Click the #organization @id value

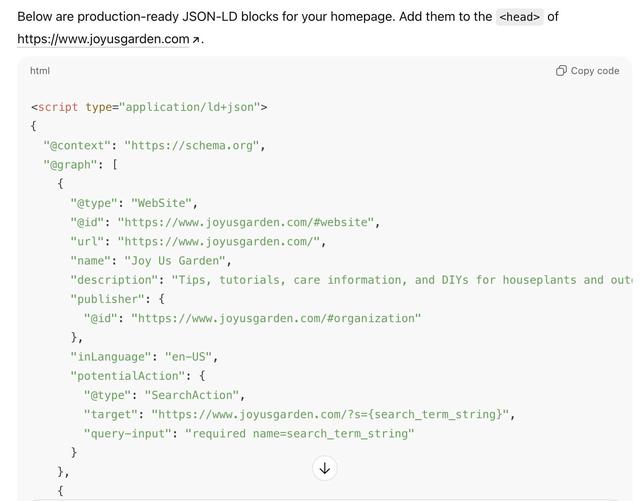tap(276, 318)
